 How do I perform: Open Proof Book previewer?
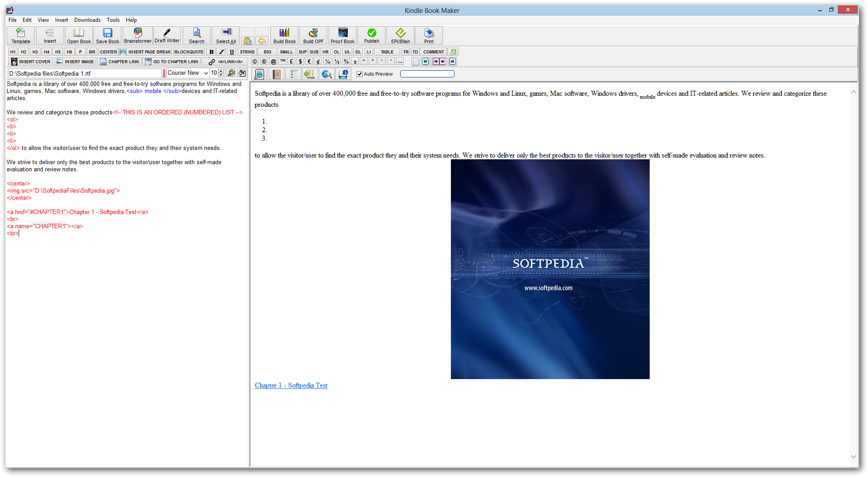click(342, 36)
